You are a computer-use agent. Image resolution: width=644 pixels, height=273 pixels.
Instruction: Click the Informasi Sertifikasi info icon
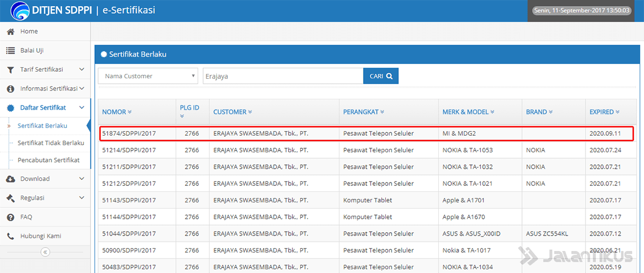10,89
